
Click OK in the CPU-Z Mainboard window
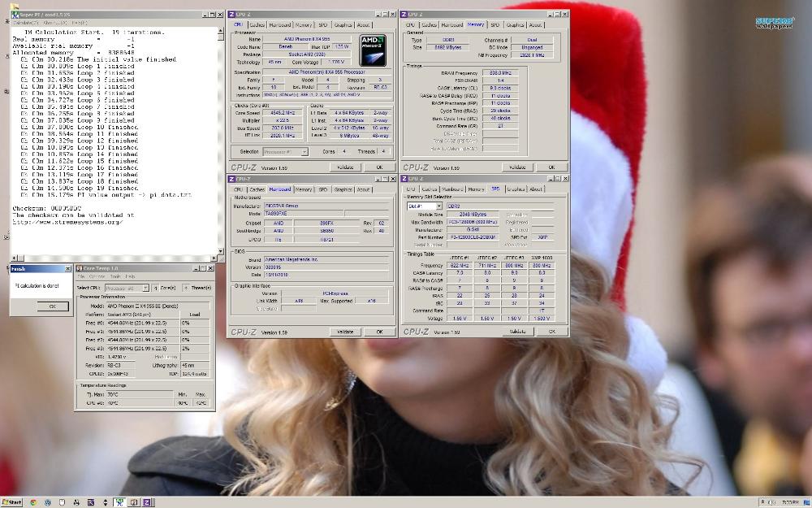click(379, 332)
